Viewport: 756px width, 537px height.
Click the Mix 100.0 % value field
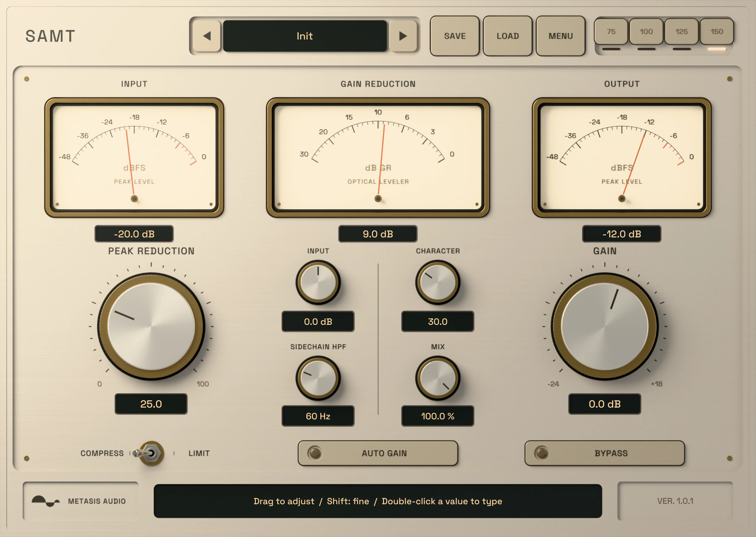(x=438, y=416)
